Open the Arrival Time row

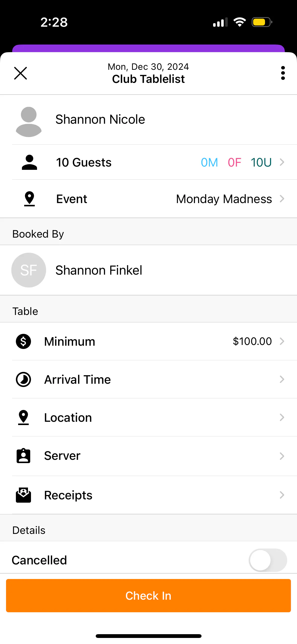pos(151,379)
